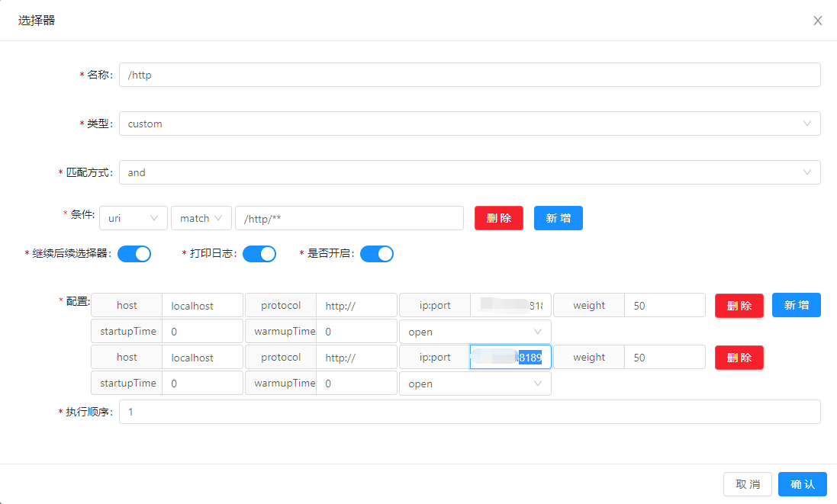
Task: Toggle the 打印日志 switch
Action: pyautogui.click(x=259, y=254)
